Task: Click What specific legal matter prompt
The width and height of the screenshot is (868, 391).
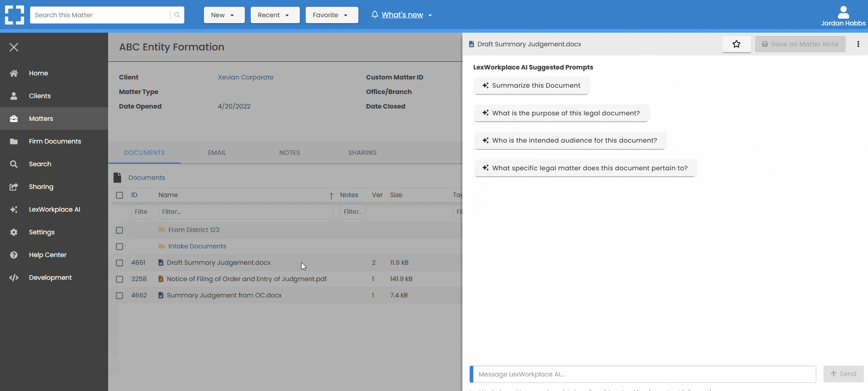Action: (585, 168)
